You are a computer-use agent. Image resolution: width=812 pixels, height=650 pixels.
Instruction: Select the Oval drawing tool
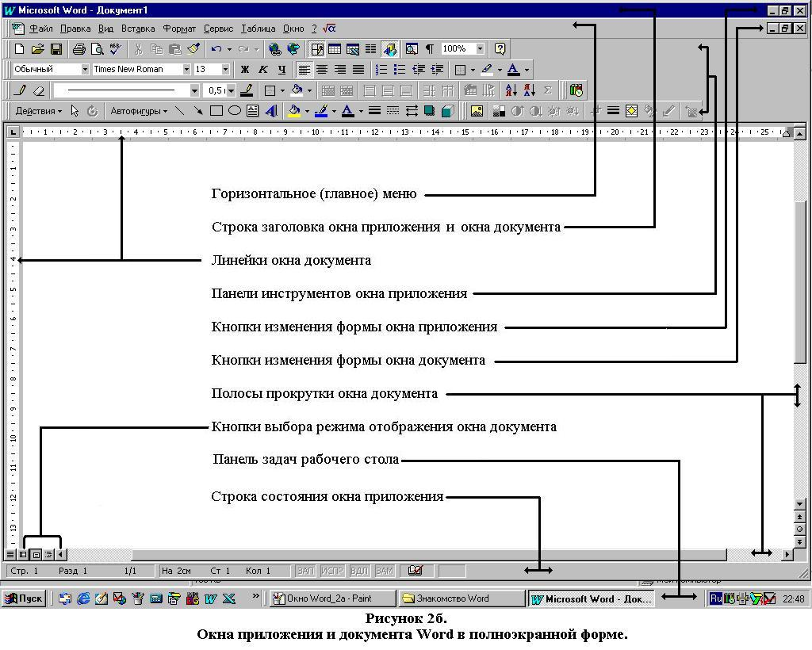[x=235, y=111]
